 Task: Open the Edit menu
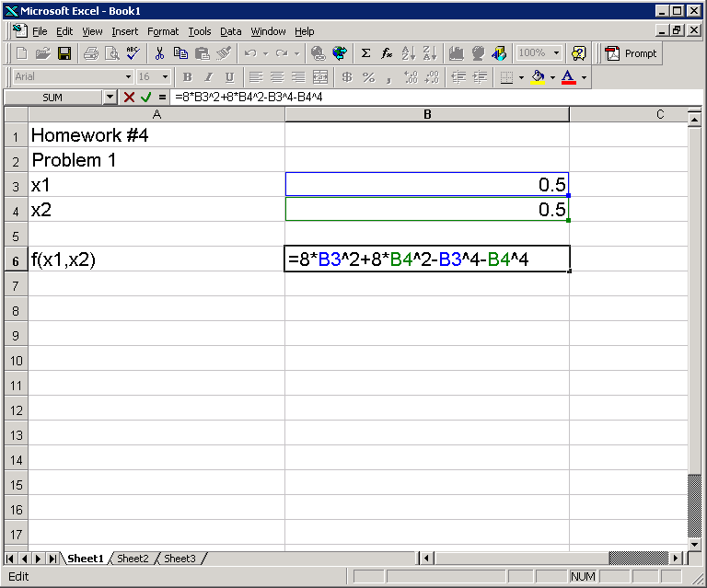(64, 31)
